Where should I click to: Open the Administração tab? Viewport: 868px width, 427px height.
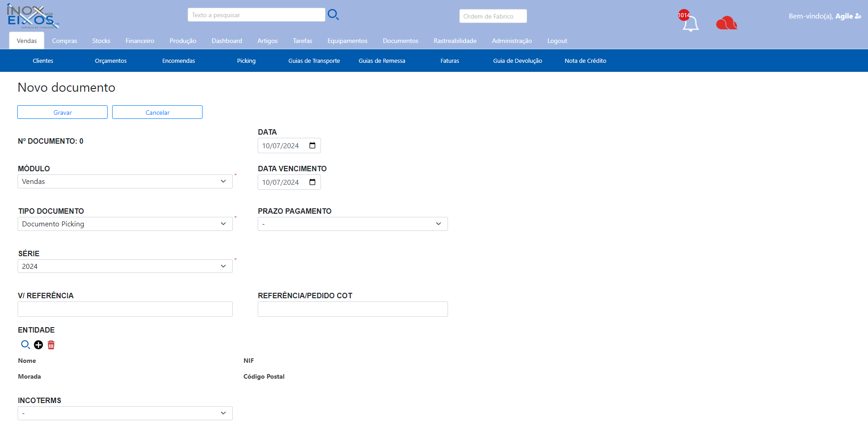pyautogui.click(x=512, y=41)
